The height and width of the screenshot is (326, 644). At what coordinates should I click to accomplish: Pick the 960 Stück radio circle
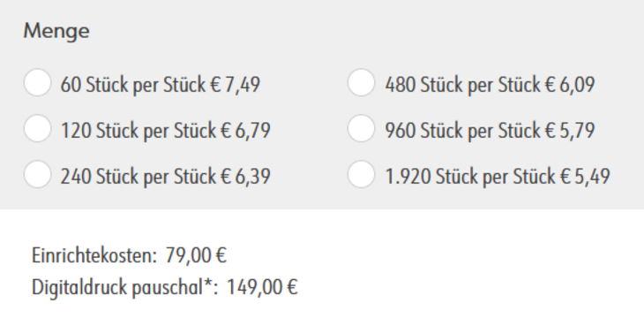(x=361, y=128)
